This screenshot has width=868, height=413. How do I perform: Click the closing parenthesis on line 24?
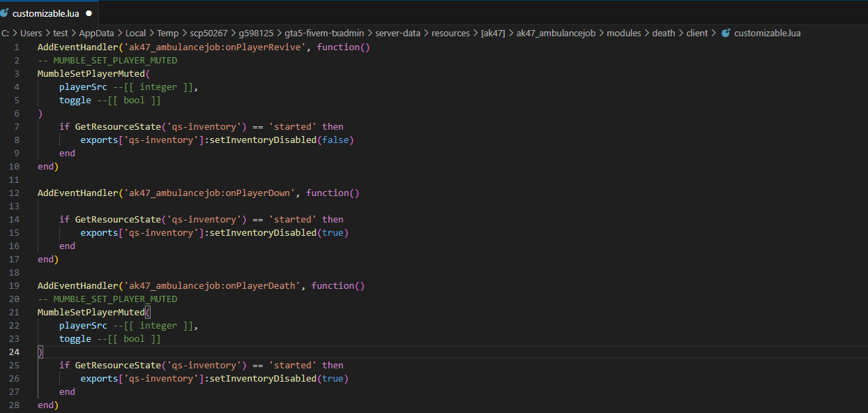(40, 352)
